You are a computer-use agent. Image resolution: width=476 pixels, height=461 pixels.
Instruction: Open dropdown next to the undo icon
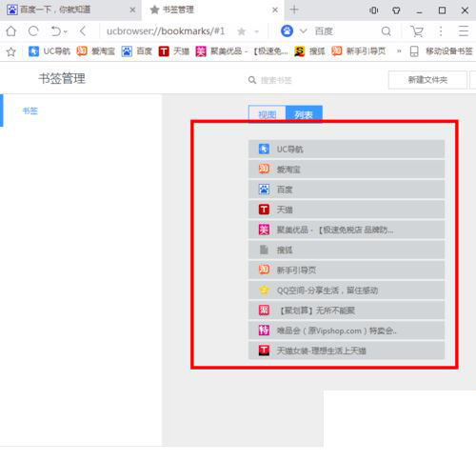pos(66,31)
